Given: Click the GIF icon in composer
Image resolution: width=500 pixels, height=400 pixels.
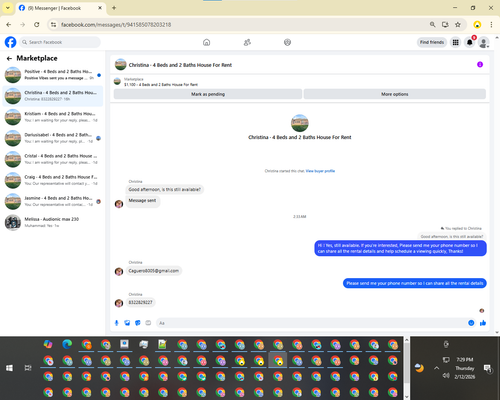Looking at the screenshot, I should click(148, 323).
